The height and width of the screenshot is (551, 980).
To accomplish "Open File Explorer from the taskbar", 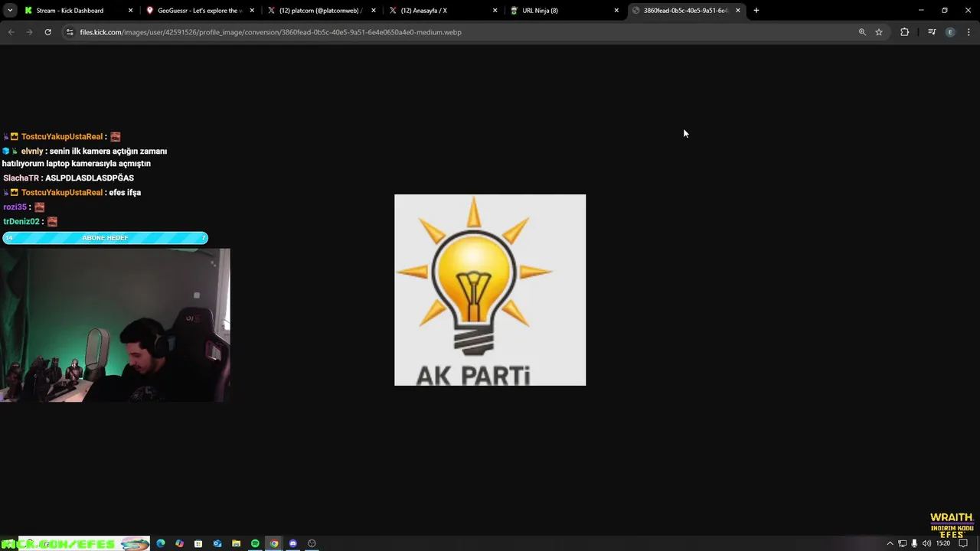I will (x=236, y=543).
